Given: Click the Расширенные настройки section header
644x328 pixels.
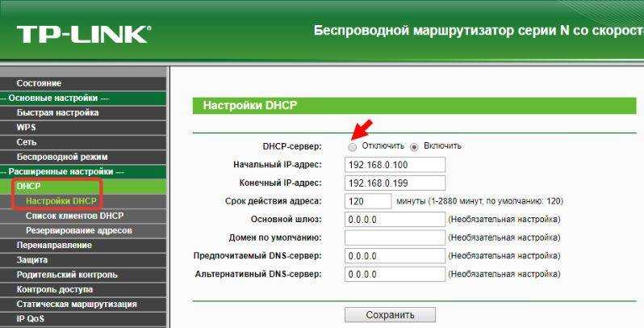Looking at the screenshot, I should click(x=83, y=172).
